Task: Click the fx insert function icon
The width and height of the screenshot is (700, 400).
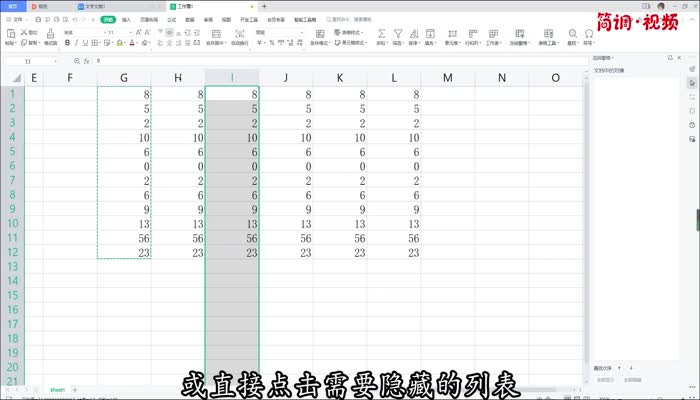Action: (88, 61)
